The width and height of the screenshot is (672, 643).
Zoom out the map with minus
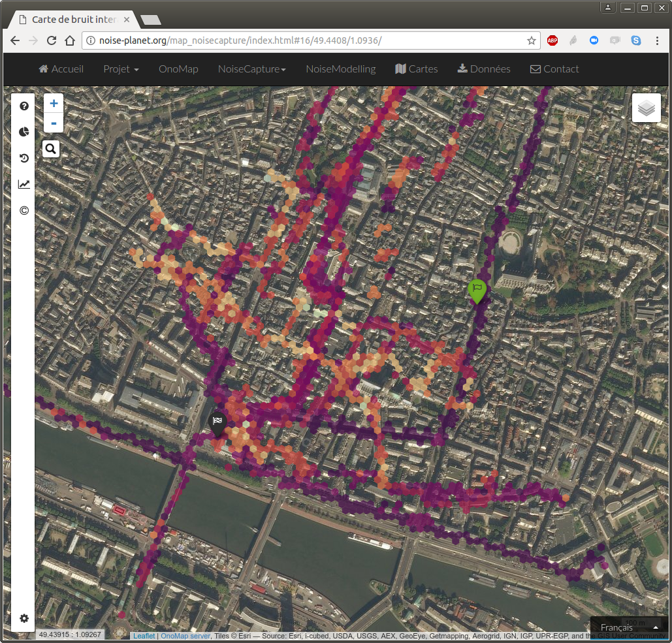54,123
